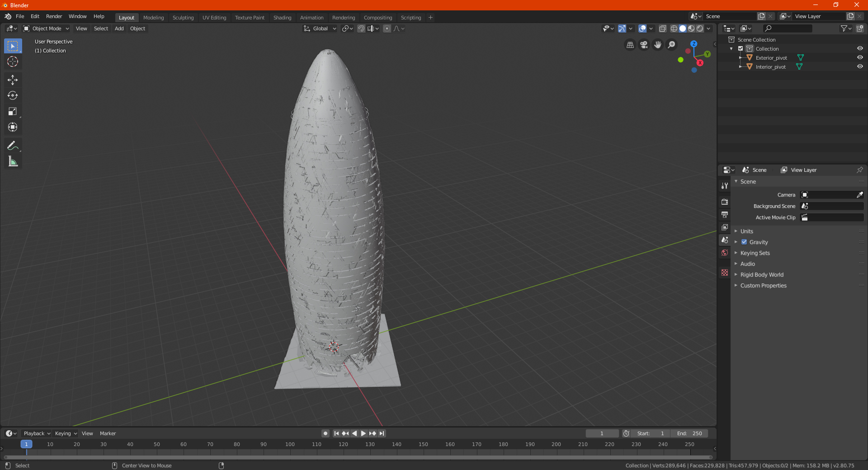The image size is (868, 470).
Task: Switch to the Modeling workspace tab
Action: pyautogui.click(x=153, y=18)
